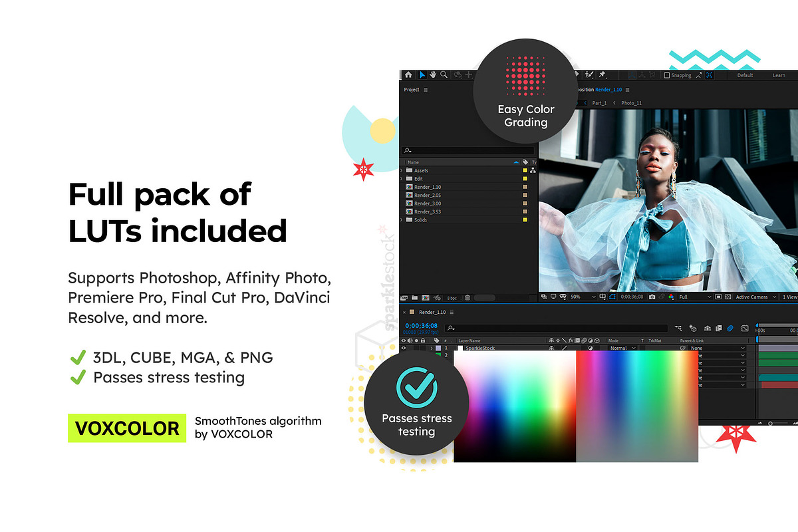Click the pick whip icon on SparkleStock layer

click(683, 348)
